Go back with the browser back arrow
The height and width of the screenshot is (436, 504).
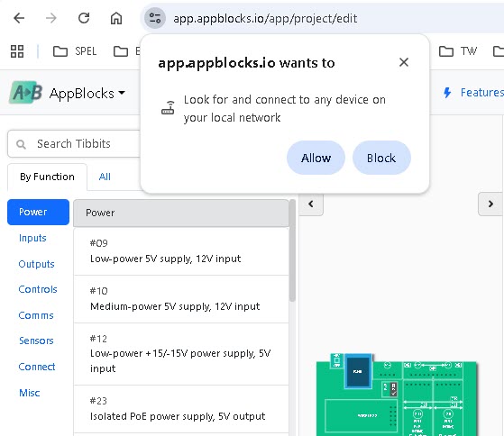point(19,18)
